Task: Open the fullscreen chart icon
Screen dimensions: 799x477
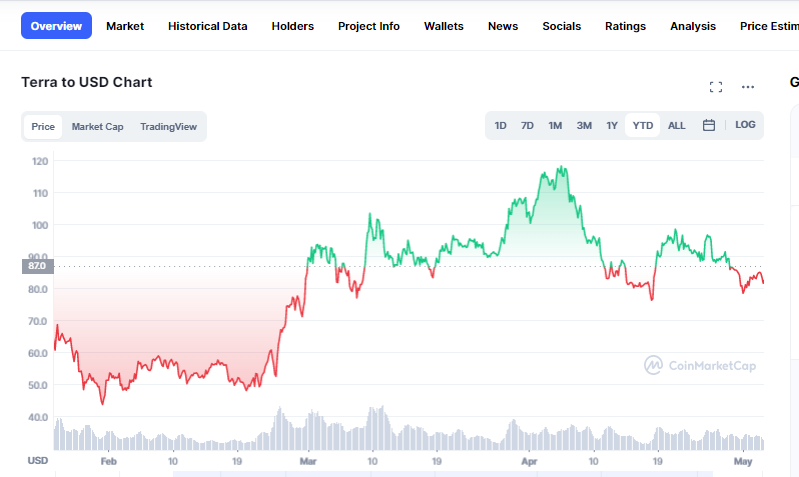Action: (716, 87)
